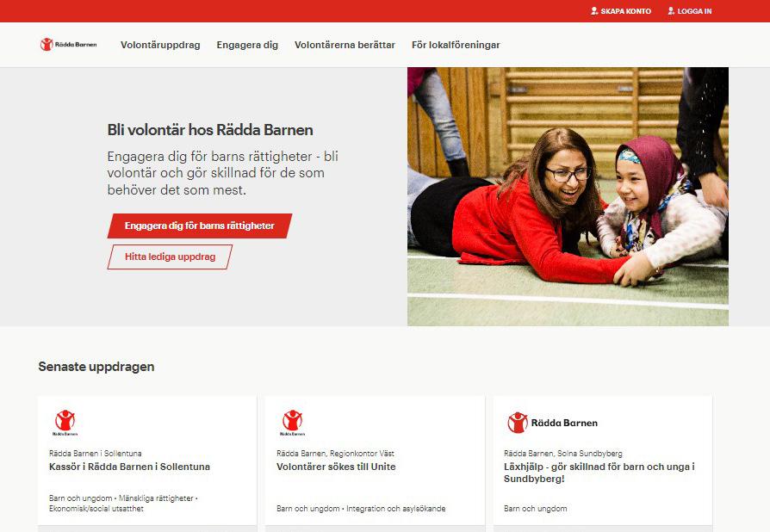Click the Barn och ungdom • Integration och asylsökande tags
The height and width of the screenshot is (532, 770).
(361, 509)
